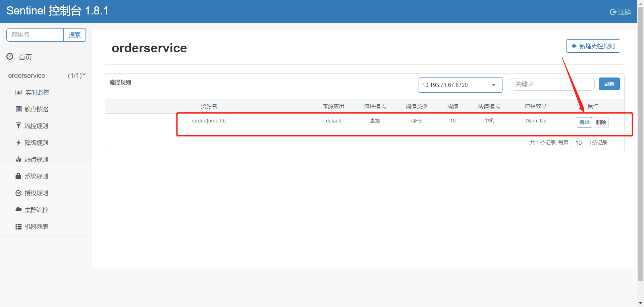Click the QPS threshold type cell
This screenshot has height=307, width=644.
coord(416,121)
